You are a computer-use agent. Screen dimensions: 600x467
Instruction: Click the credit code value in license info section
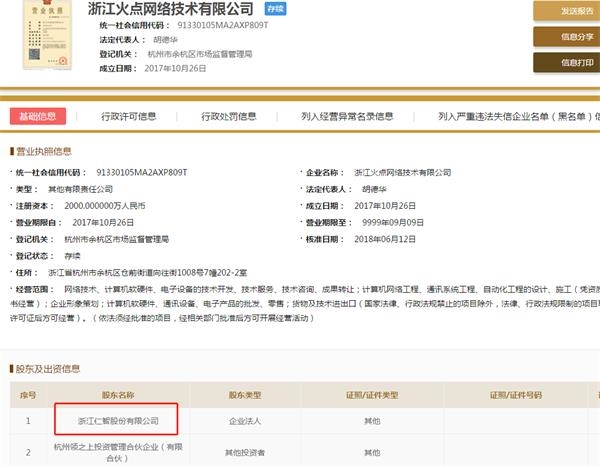142,173
